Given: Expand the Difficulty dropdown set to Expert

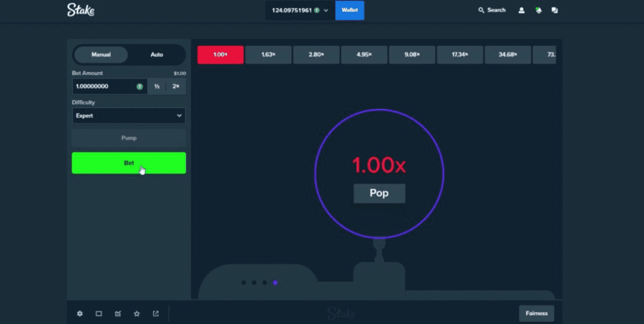Looking at the screenshot, I should pyautogui.click(x=129, y=116).
